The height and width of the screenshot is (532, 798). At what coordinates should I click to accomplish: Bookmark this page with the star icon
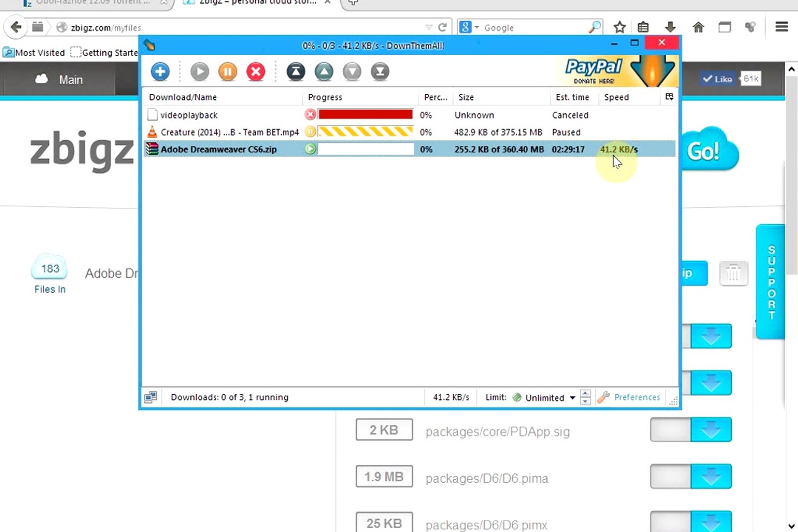click(620, 27)
